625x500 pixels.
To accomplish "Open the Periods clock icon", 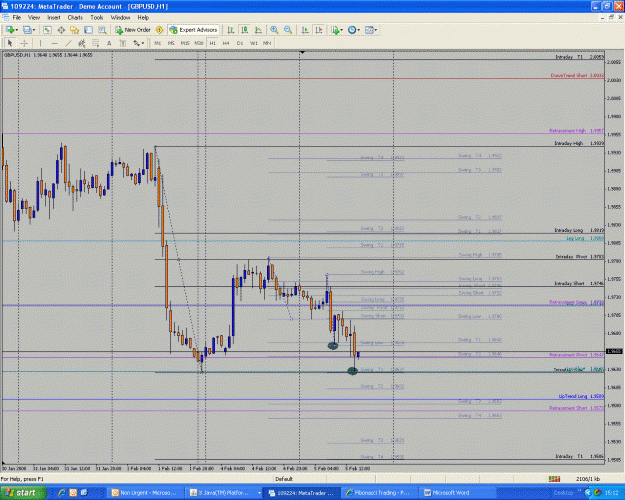I will (352, 30).
